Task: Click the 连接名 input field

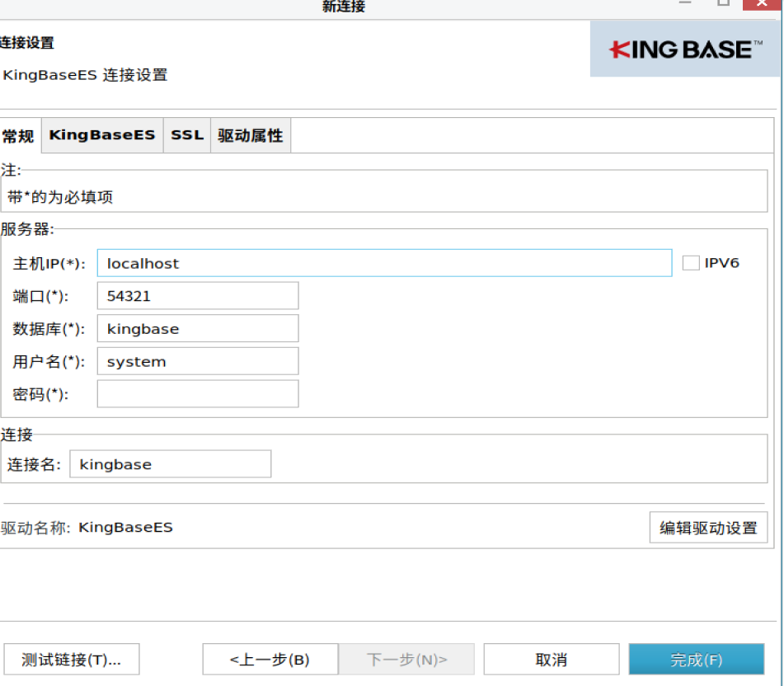Action: pyautogui.click(x=171, y=464)
